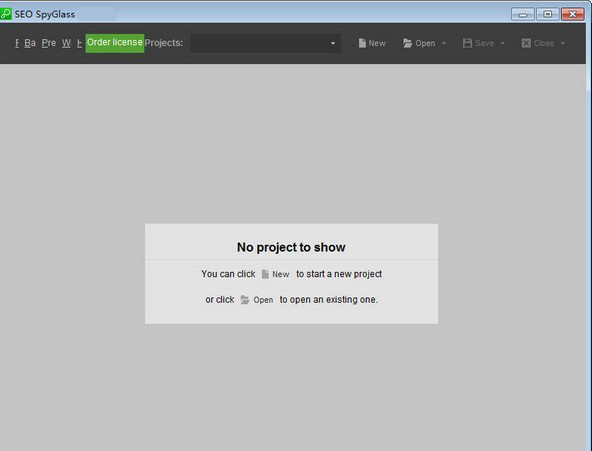Click the "No project to show" heading
Screen dimensions: 592x451
click(291, 247)
